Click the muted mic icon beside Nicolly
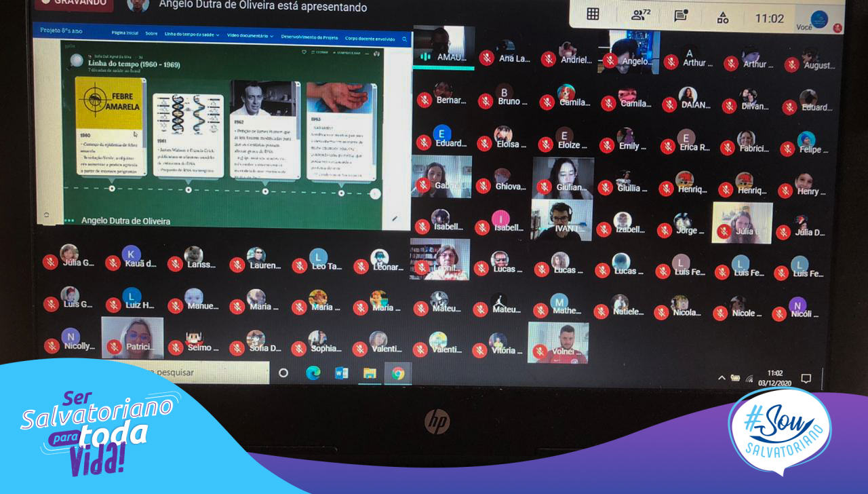This screenshot has height=494, width=868. click(x=51, y=346)
